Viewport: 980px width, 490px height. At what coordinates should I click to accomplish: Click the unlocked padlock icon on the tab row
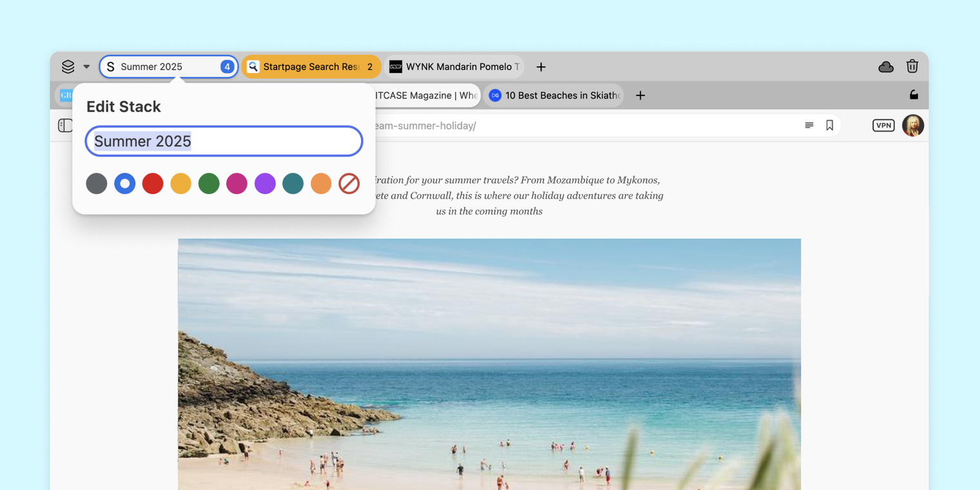(914, 95)
